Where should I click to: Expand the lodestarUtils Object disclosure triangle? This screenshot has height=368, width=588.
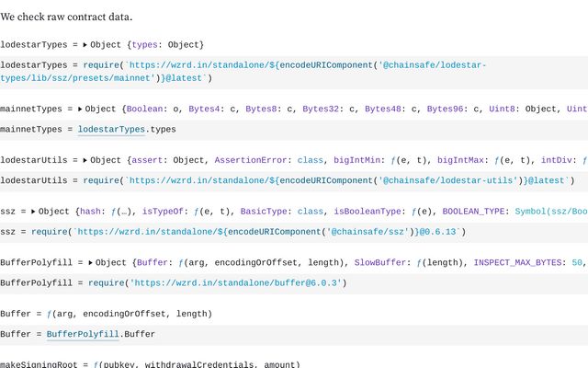tap(85, 160)
